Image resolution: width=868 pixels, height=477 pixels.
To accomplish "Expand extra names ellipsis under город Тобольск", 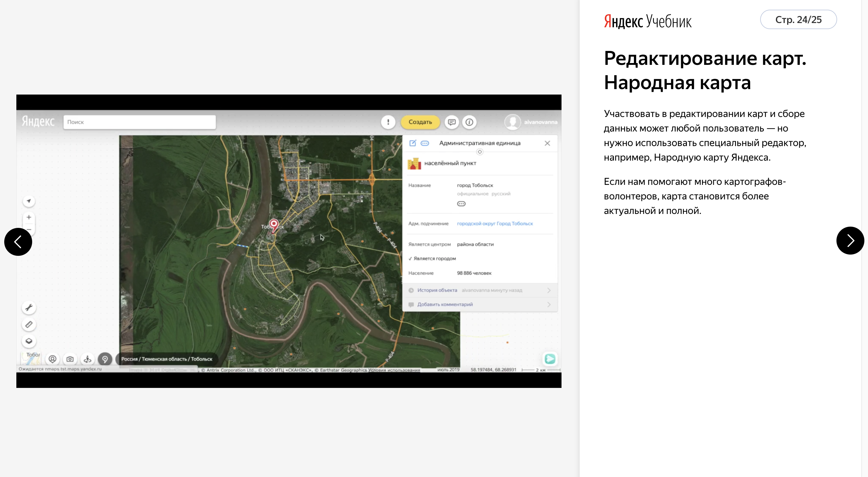I will (461, 204).
